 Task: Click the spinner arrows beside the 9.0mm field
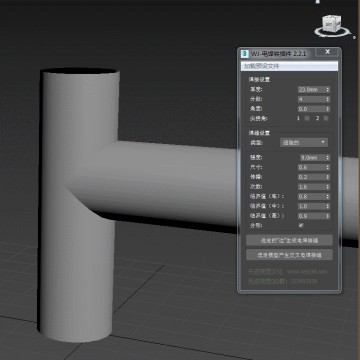coord(328,157)
